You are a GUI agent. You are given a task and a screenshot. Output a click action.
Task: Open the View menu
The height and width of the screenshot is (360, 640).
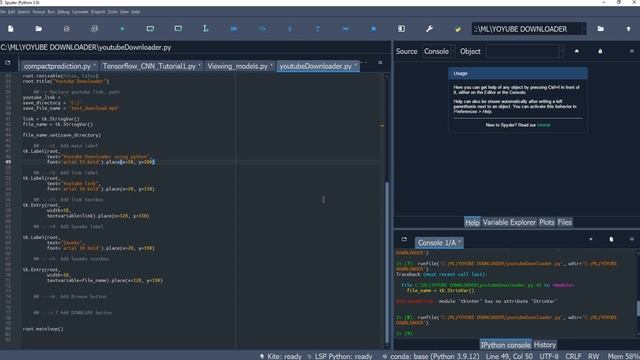[x=124, y=12]
